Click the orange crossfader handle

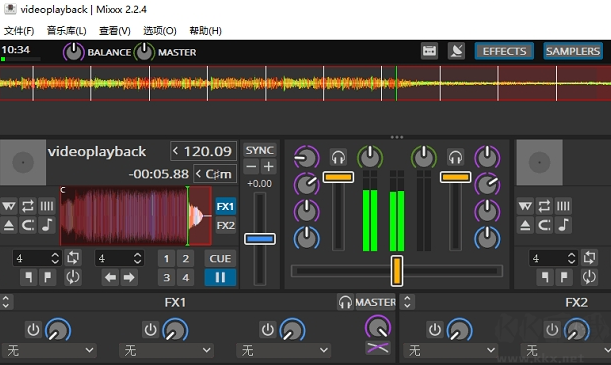[x=397, y=270]
